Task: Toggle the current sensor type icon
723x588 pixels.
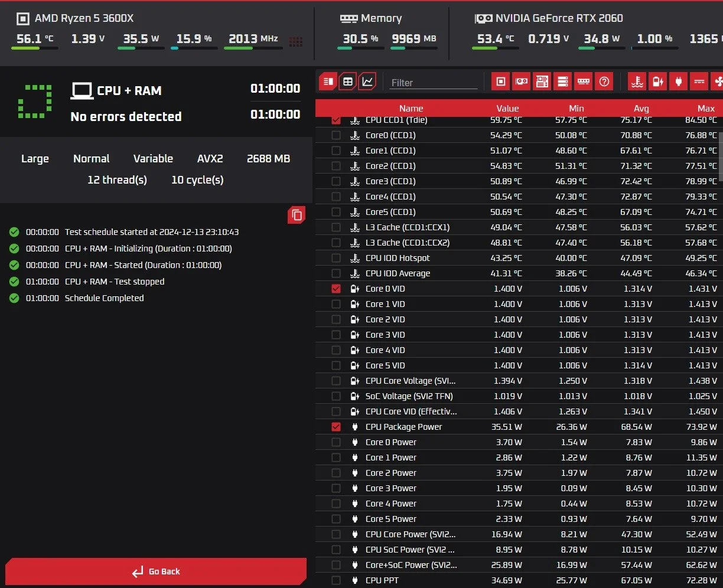Action: coord(699,81)
